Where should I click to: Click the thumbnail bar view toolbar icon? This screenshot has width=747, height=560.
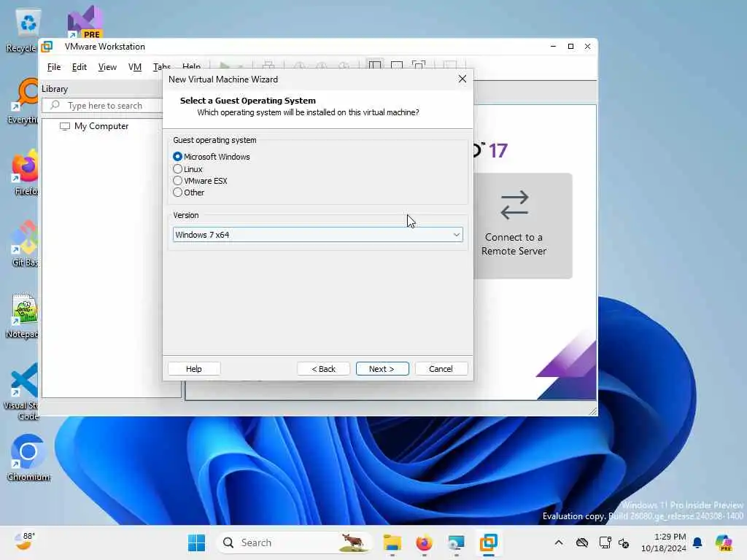pos(397,65)
